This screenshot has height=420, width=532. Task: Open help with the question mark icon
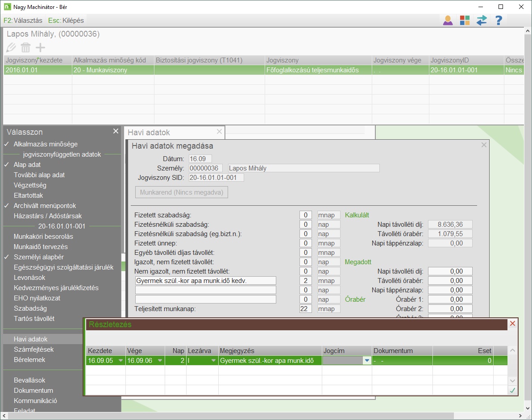tap(499, 20)
